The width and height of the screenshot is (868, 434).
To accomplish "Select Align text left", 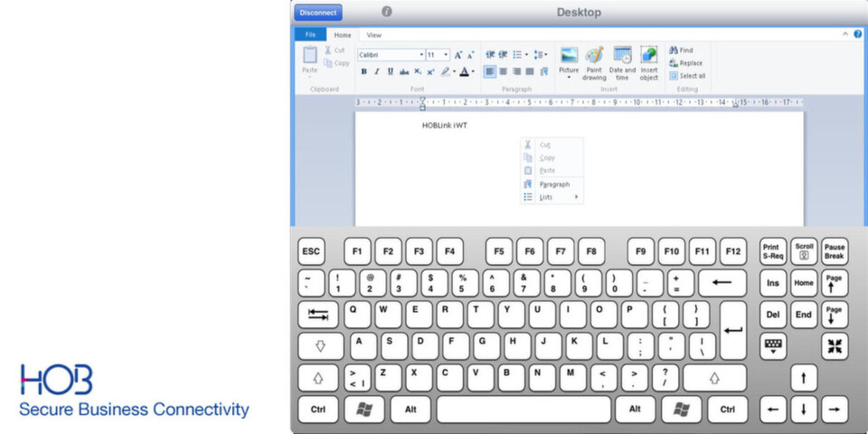I will pos(490,71).
